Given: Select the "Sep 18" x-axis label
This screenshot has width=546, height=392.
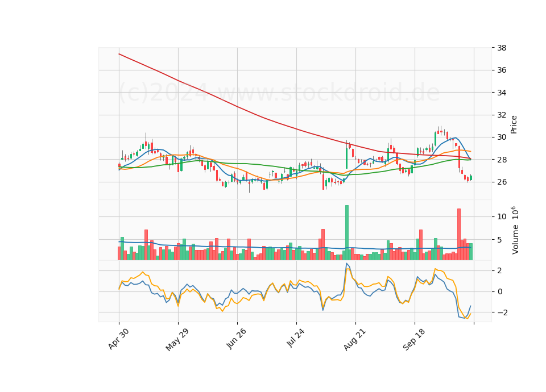Looking at the screenshot, I should point(413,340).
